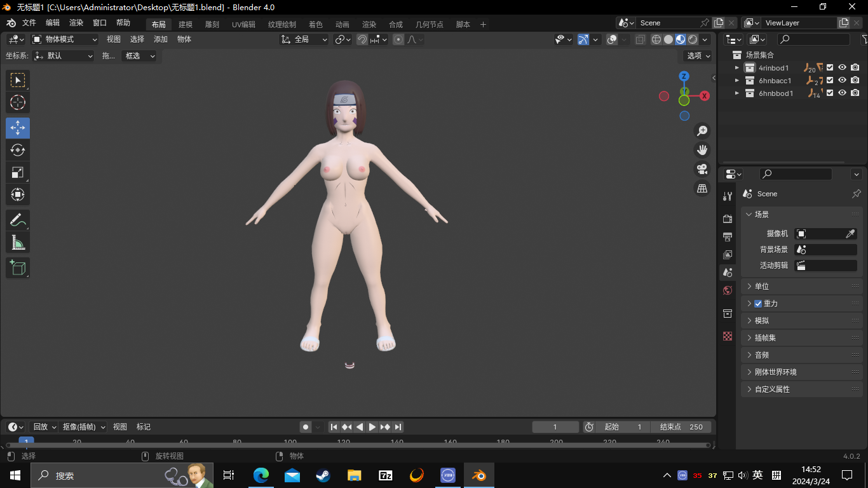Open the Edit menu
This screenshot has width=868, height=488.
53,23
